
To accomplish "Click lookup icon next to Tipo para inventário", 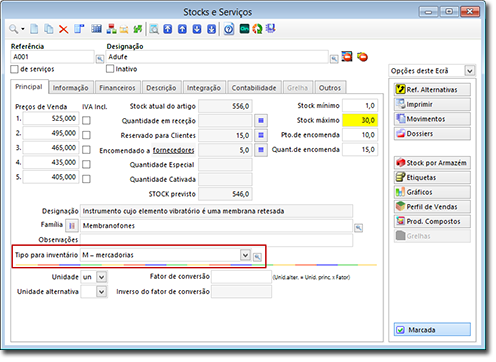I will point(257,257).
